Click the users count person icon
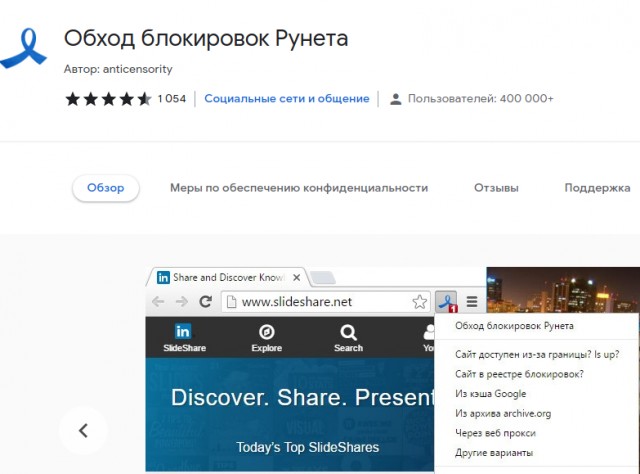This screenshot has width=640, height=474. (395, 99)
